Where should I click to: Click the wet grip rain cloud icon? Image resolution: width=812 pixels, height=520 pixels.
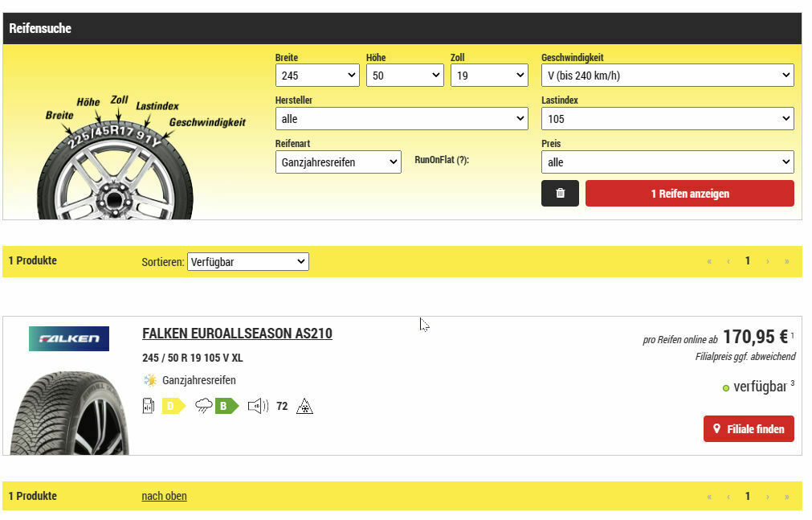click(203, 407)
